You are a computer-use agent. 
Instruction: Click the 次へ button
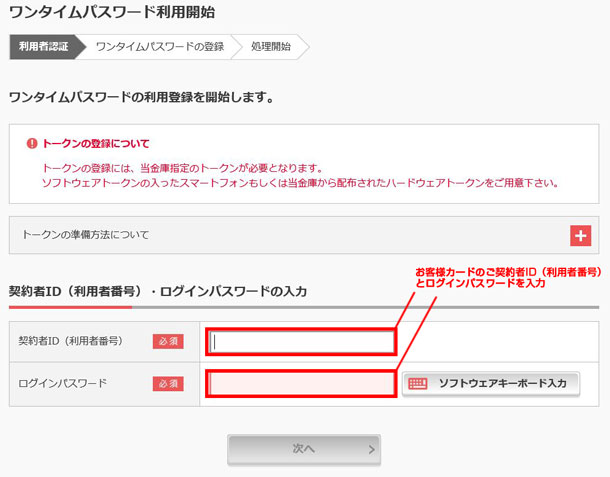304,449
